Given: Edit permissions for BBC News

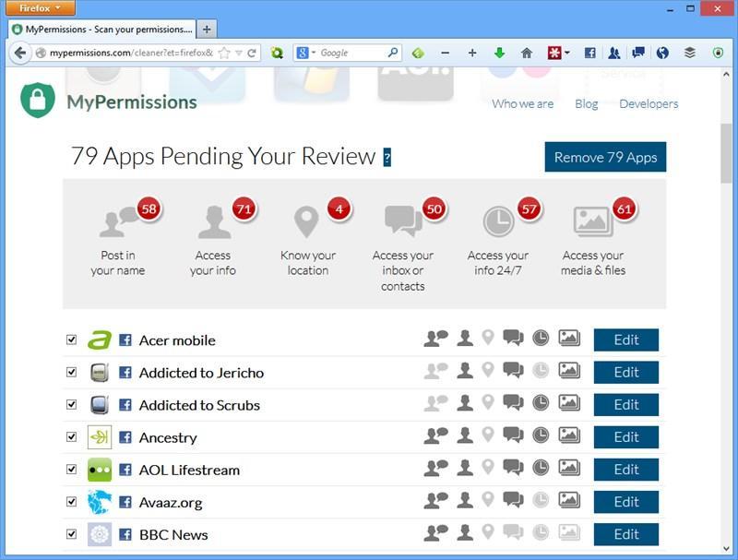Looking at the screenshot, I should coord(626,534).
